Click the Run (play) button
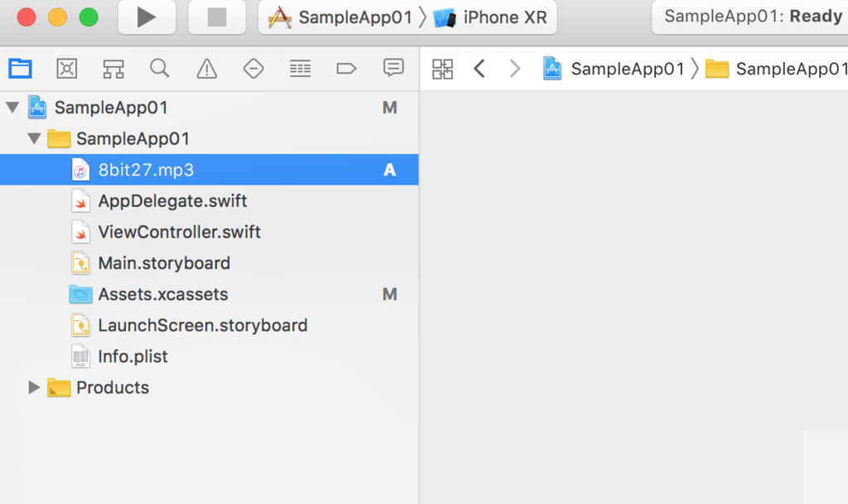This screenshot has width=848, height=504. click(147, 17)
